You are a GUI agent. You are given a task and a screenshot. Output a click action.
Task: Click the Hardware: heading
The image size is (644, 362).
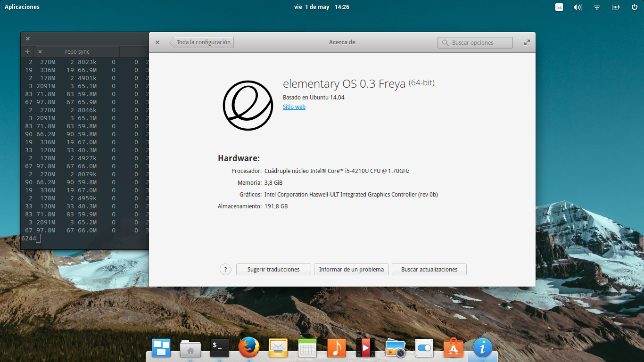(239, 158)
